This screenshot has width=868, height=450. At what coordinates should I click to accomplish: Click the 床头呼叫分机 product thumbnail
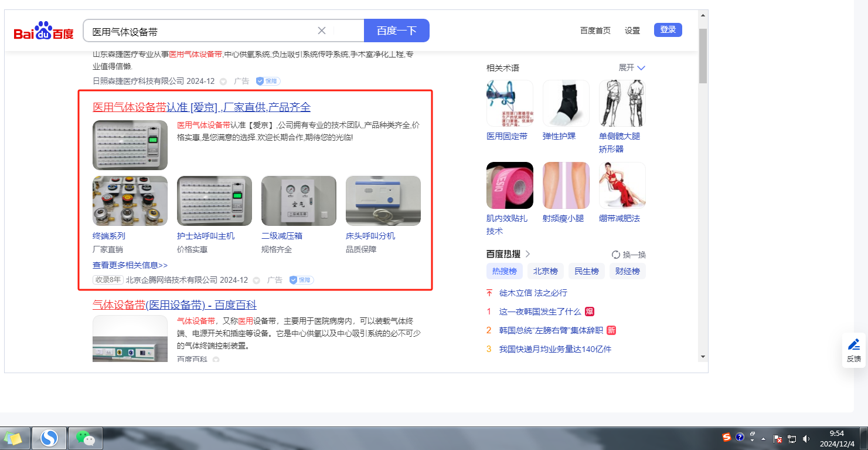383,201
